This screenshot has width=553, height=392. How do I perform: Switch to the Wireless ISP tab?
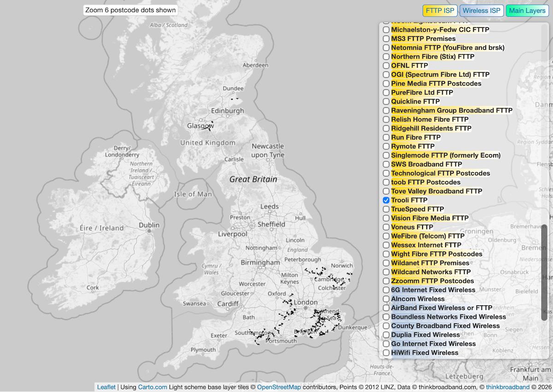pos(482,10)
